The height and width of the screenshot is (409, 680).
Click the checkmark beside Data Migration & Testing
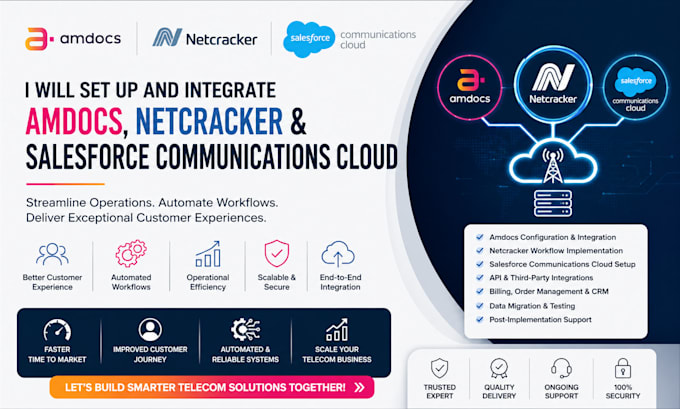point(480,305)
